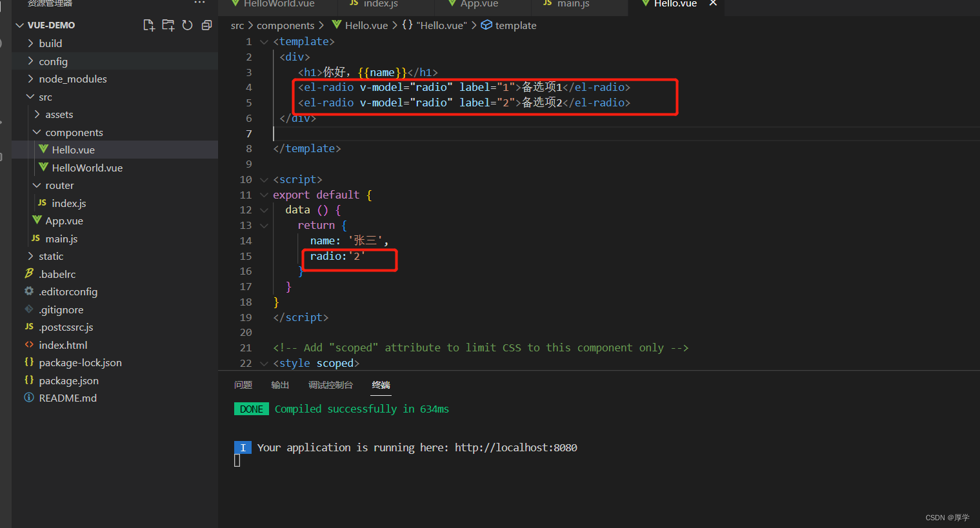Click line 14 name: '张三' code

pos(349,240)
